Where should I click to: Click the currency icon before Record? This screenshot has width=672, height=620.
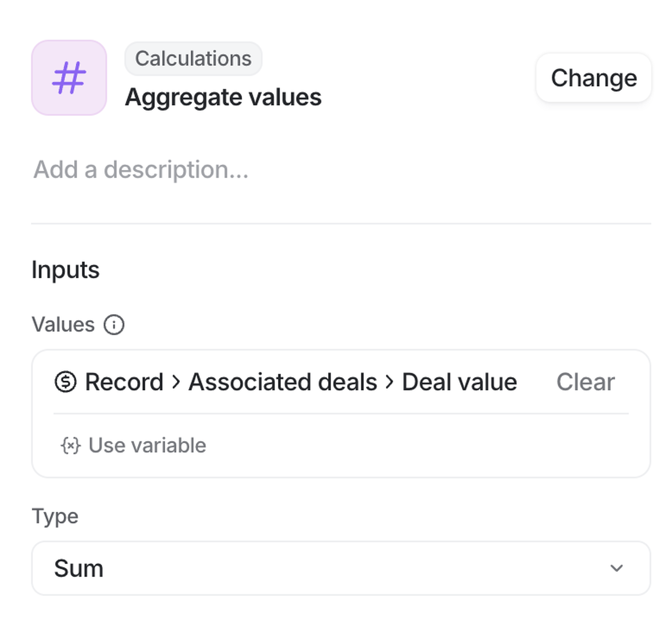point(65,382)
